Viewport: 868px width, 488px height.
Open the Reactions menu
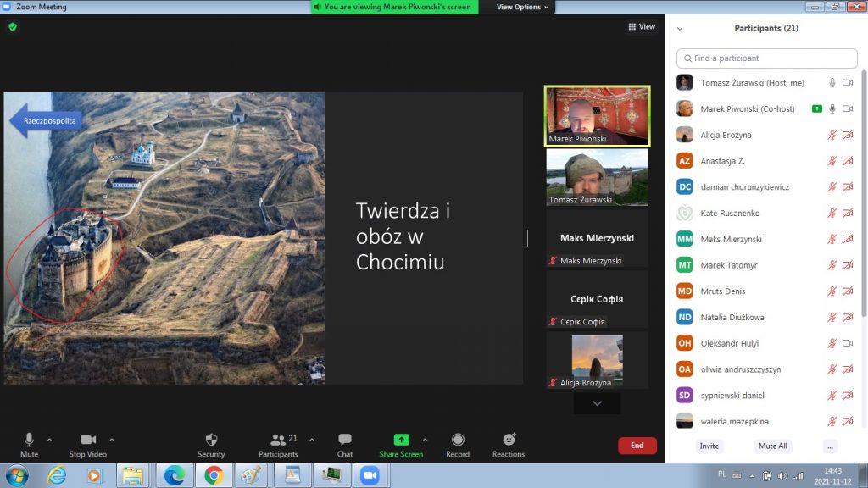[x=509, y=440]
